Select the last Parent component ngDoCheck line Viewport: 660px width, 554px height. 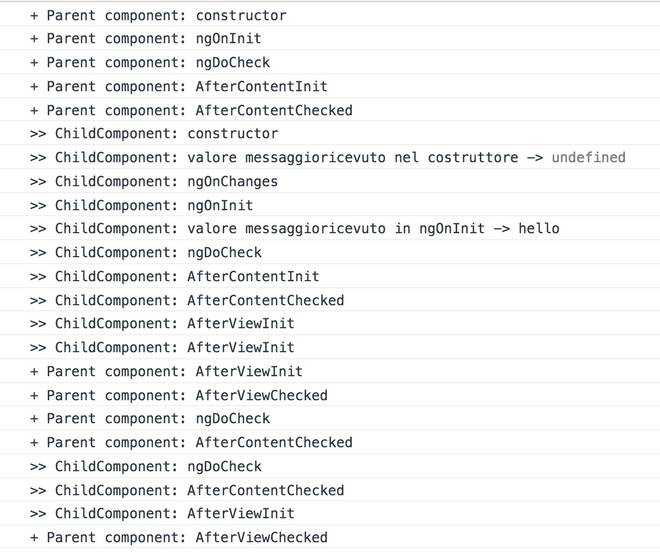pos(150,419)
